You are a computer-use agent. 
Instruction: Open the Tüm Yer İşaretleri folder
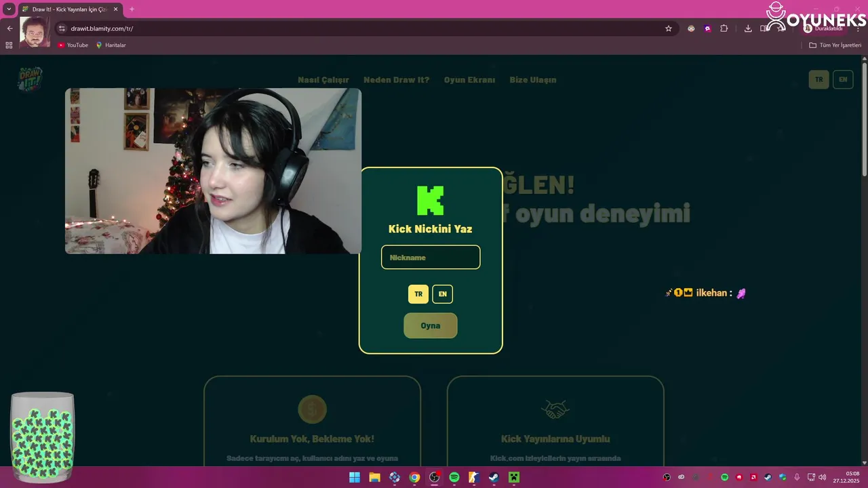(x=835, y=45)
